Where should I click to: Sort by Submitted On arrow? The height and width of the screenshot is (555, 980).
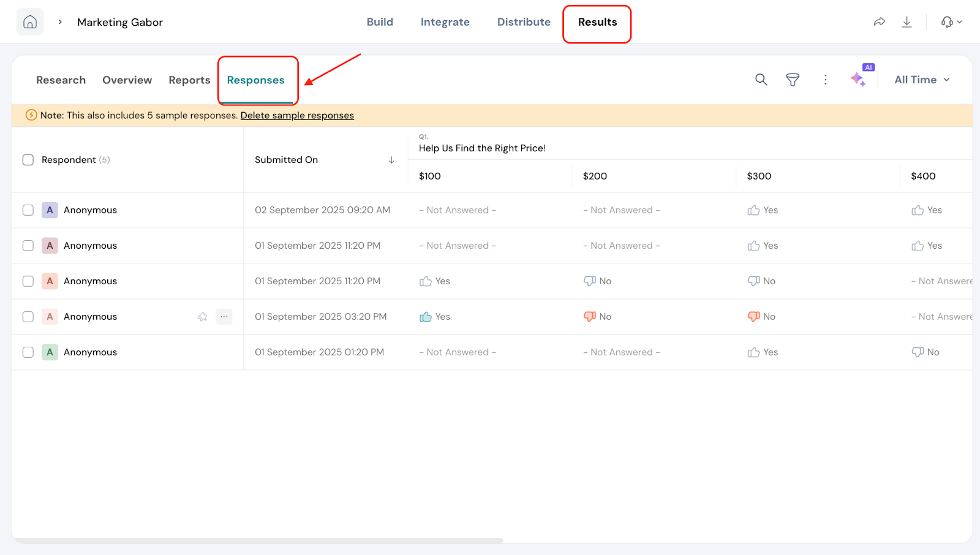pyautogui.click(x=391, y=160)
